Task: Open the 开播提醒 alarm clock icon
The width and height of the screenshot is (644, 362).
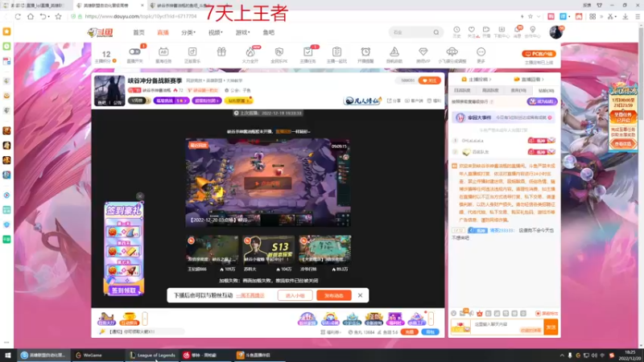Action: tap(365, 51)
